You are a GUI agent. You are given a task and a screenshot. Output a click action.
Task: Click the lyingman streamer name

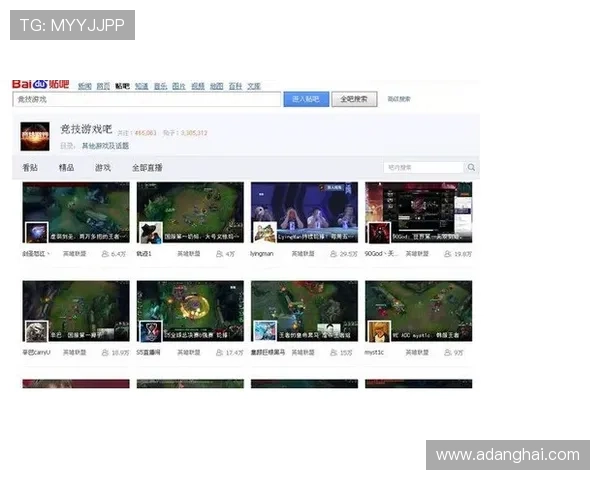262,254
